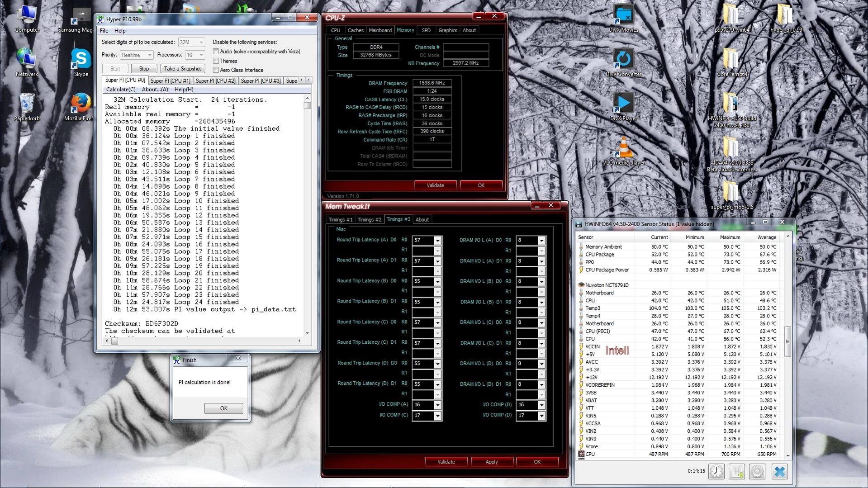This screenshot has width=868, height=488.
Task: Open the File menu in Hyper PI
Action: coord(104,31)
